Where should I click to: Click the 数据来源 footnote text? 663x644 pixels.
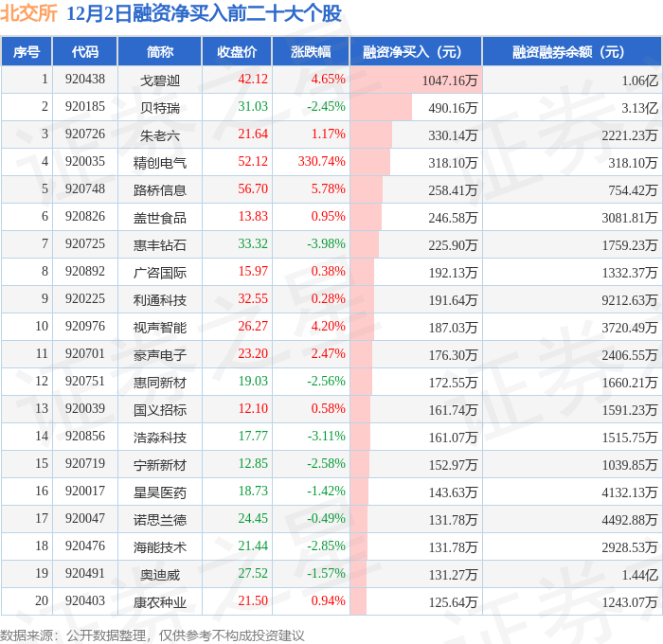coord(152,635)
